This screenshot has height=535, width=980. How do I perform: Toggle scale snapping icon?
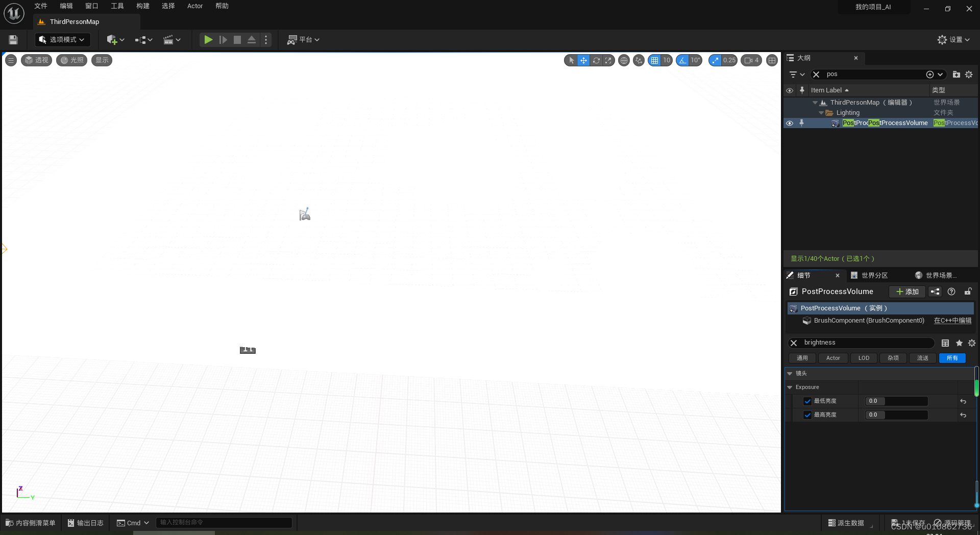click(x=715, y=60)
